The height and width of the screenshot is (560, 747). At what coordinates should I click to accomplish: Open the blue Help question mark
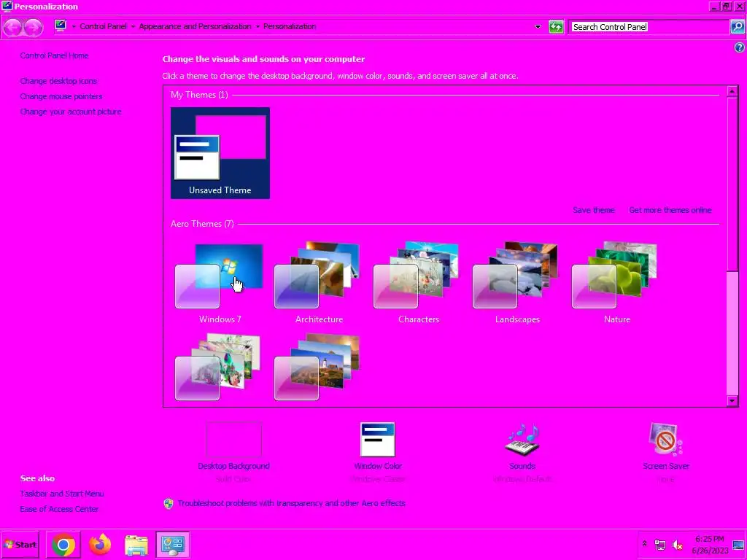pos(740,47)
